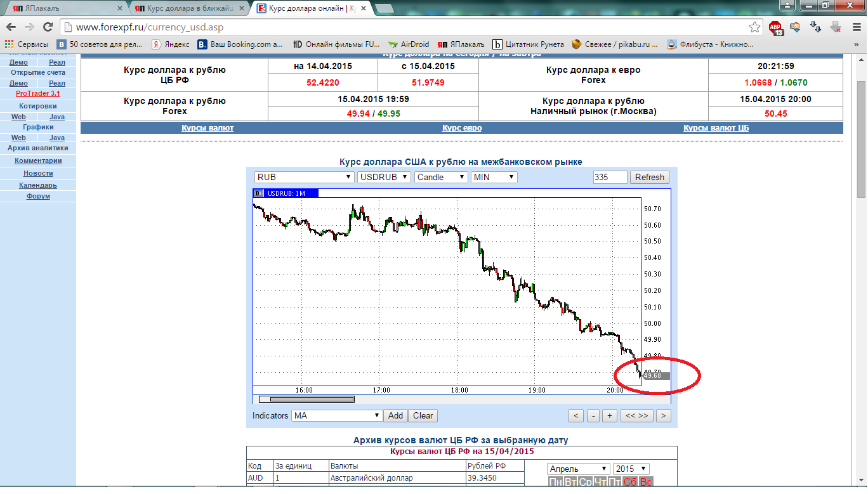Open the Сервисы apps bookmark
The height and width of the screenshot is (494, 868).
[x=26, y=44]
